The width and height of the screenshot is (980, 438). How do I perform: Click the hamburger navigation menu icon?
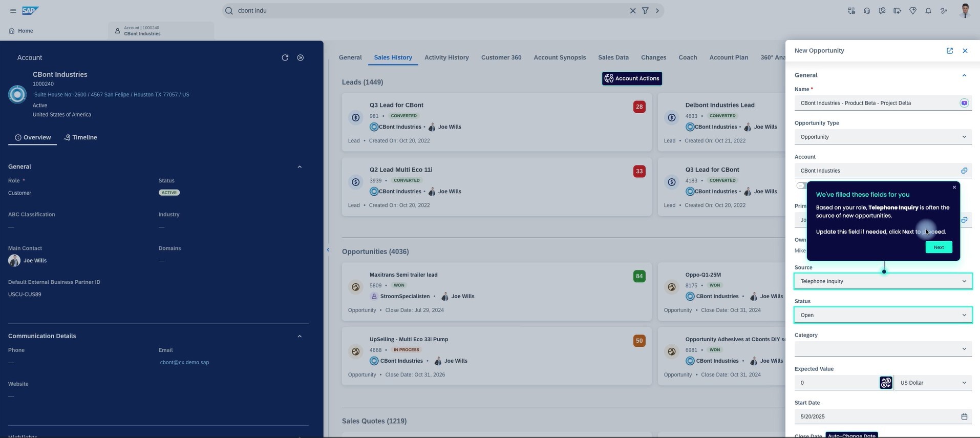pos(13,11)
